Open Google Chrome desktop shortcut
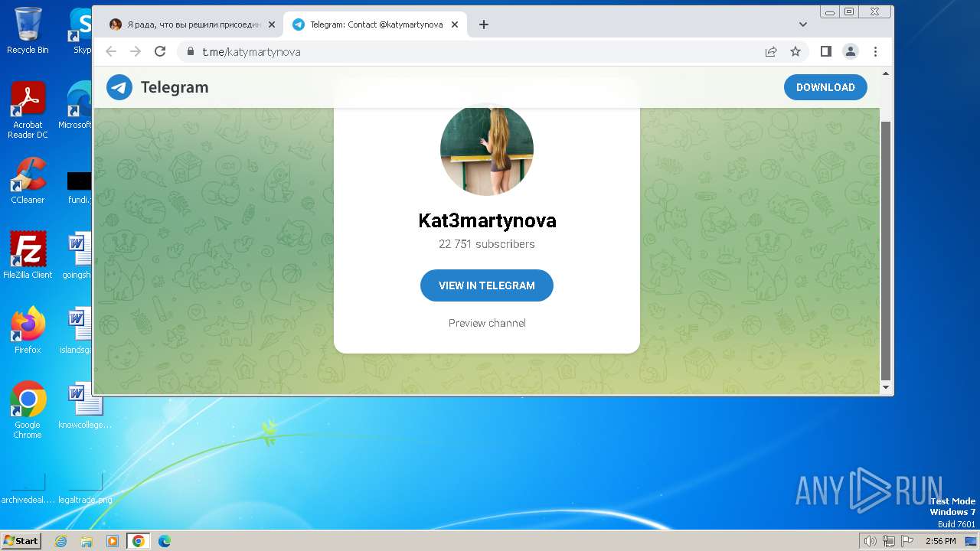This screenshot has height=551, width=980. point(28,409)
